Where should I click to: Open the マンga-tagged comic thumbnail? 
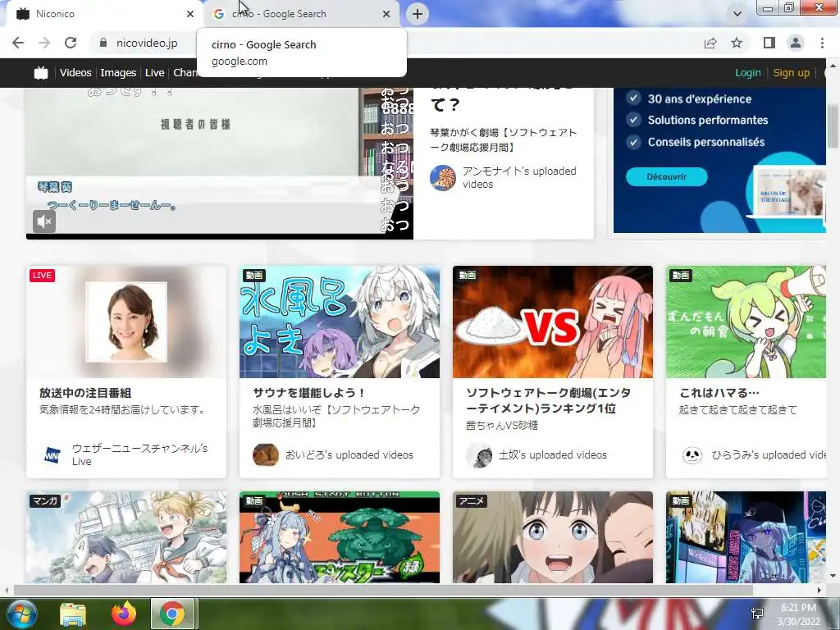(126, 537)
